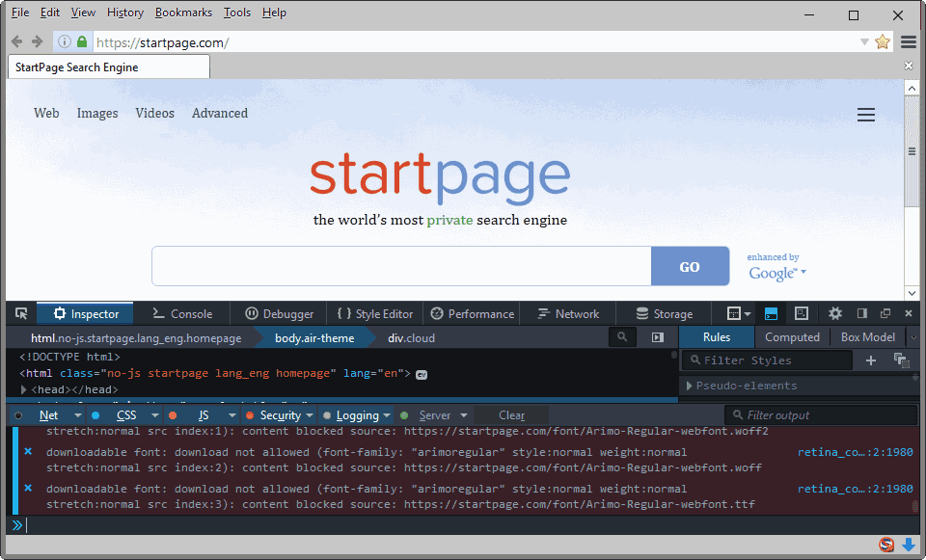Toggle the Net filter button
926x560 pixels.
coord(48,415)
